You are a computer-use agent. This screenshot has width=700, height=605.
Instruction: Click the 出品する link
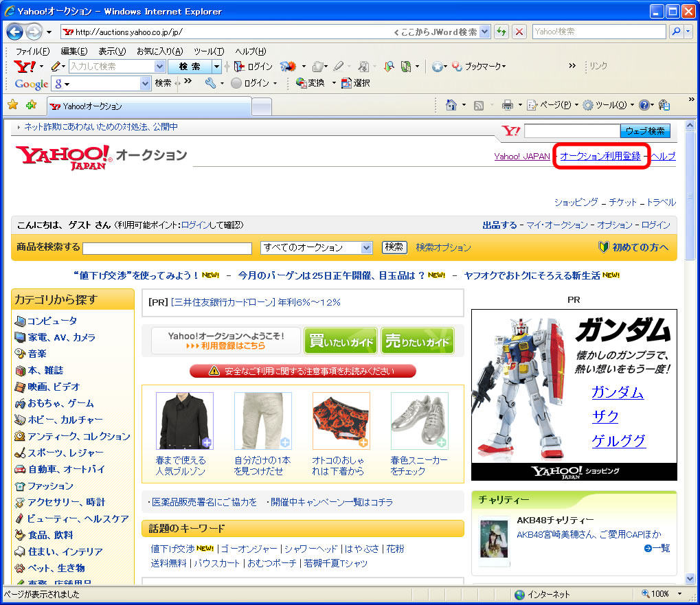pos(499,225)
